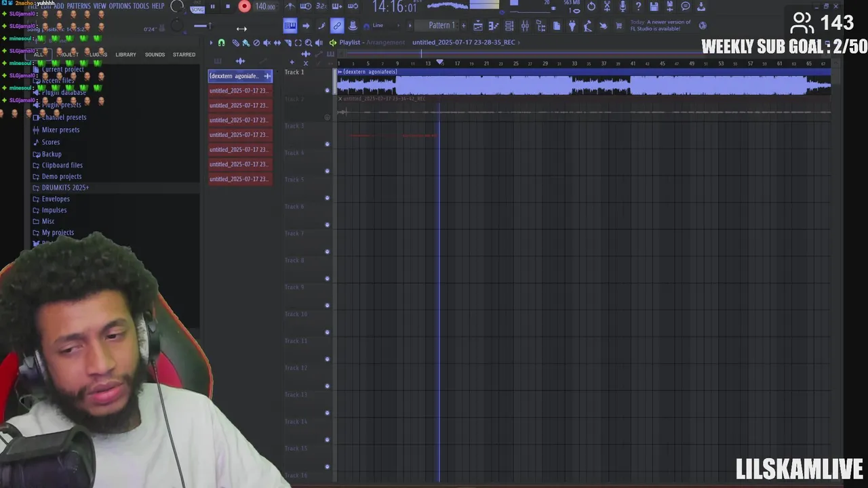Switch browser to STARRED tab

(x=184, y=54)
